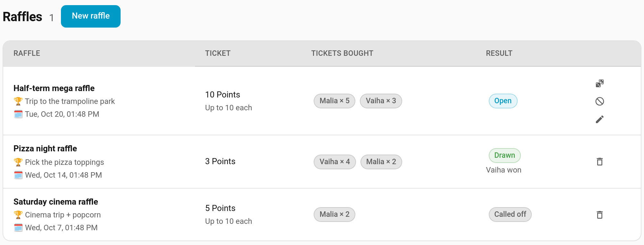Image resolution: width=644 pixels, height=245 pixels.
Task: Click the Tickets Bought column header
Action: pyautogui.click(x=342, y=53)
